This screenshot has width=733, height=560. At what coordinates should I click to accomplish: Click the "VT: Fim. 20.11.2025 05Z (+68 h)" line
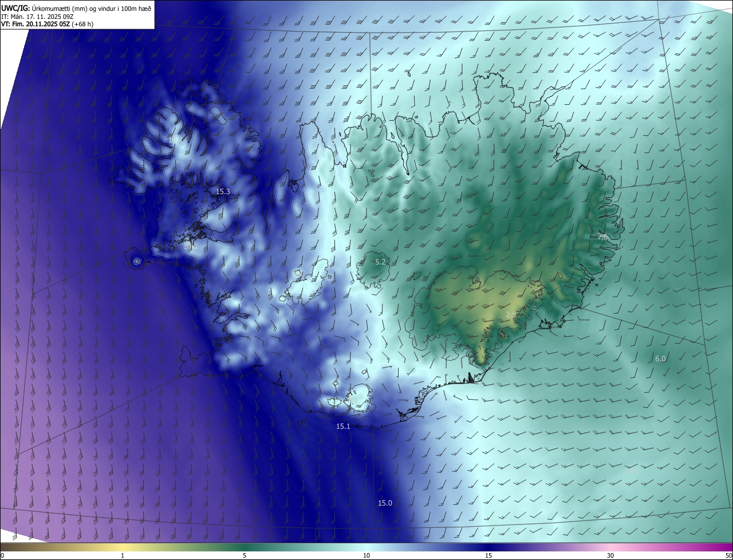47,24
